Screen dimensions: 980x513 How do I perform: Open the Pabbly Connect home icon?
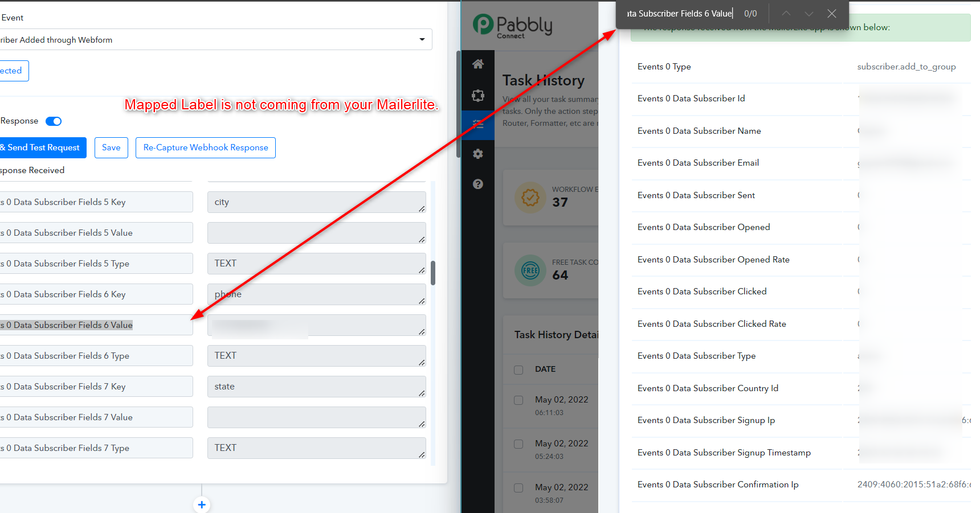pyautogui.click(x=478, y=64)
